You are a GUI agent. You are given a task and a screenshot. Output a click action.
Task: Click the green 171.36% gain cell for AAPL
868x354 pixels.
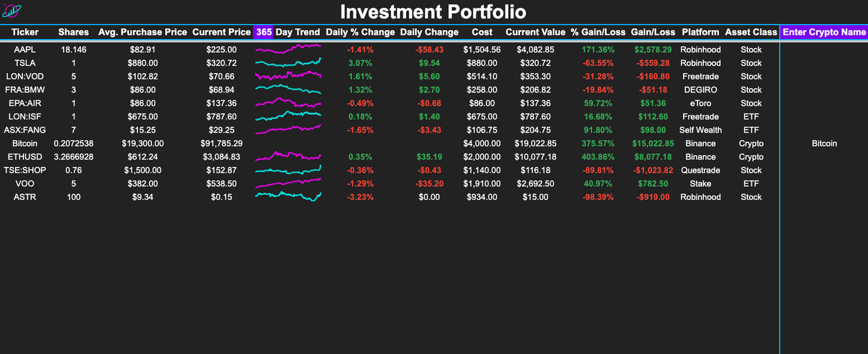pyautogui.click(x=598, y=49)
